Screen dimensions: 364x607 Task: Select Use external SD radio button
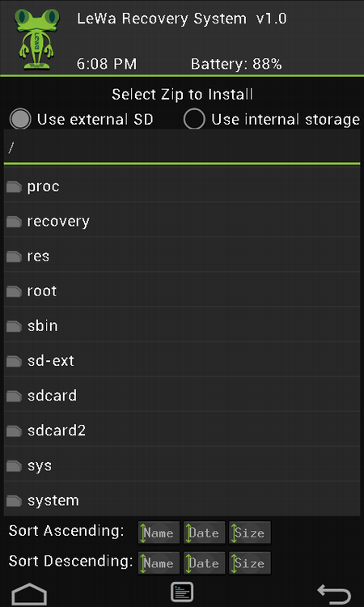click(20, 119)
